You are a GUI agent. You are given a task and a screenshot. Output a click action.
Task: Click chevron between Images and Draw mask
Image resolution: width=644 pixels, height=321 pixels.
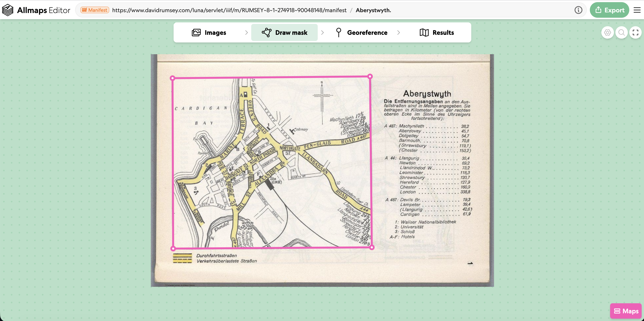(247, 32)
